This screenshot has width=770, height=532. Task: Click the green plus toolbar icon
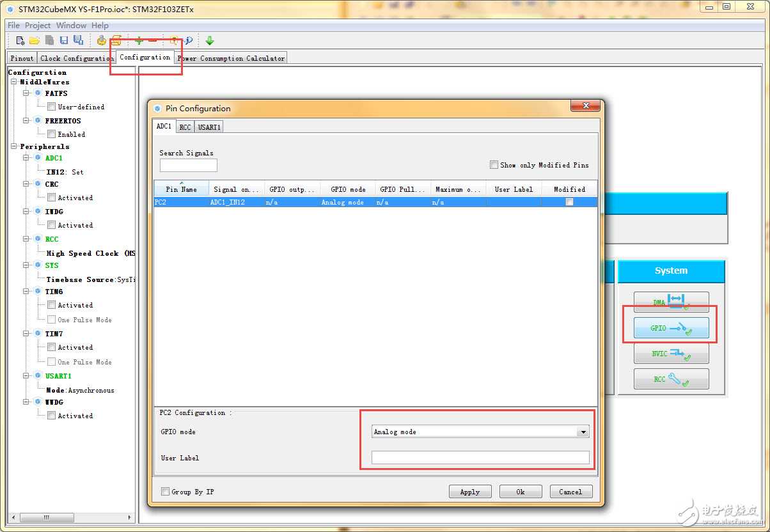pyautogui.click(x=139, y=40)
